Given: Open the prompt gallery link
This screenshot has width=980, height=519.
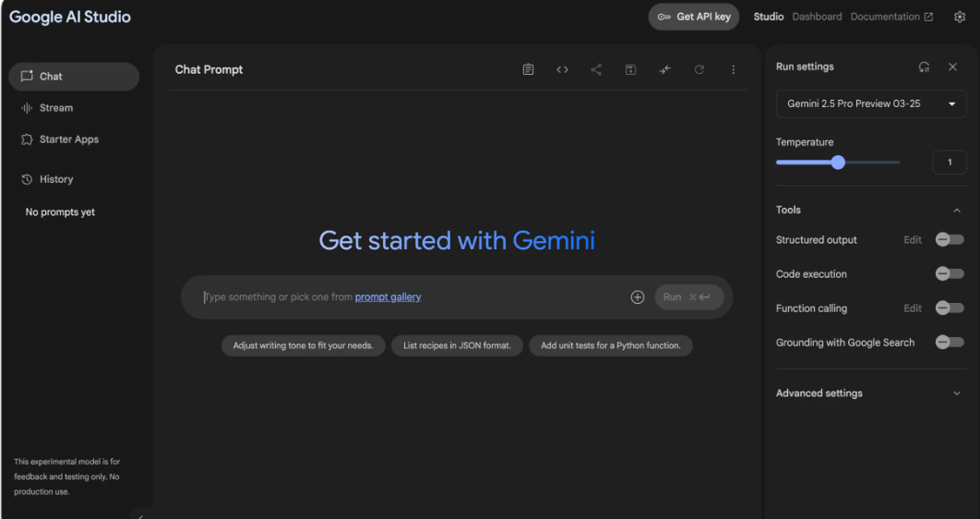Looking at the screenshot, I should tap(388, 297).
